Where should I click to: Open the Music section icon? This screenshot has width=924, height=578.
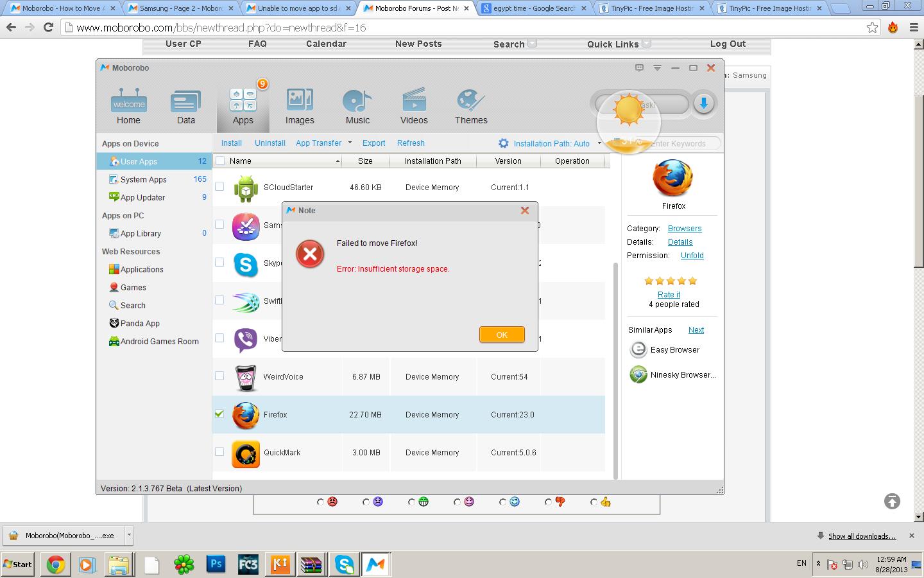point(357,107)
